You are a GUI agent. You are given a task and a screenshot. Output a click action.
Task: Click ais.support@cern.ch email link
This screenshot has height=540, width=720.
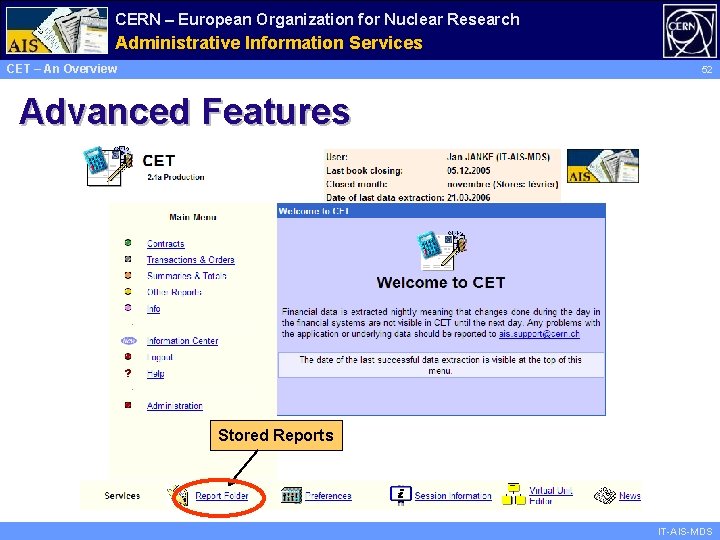point(539,334)
